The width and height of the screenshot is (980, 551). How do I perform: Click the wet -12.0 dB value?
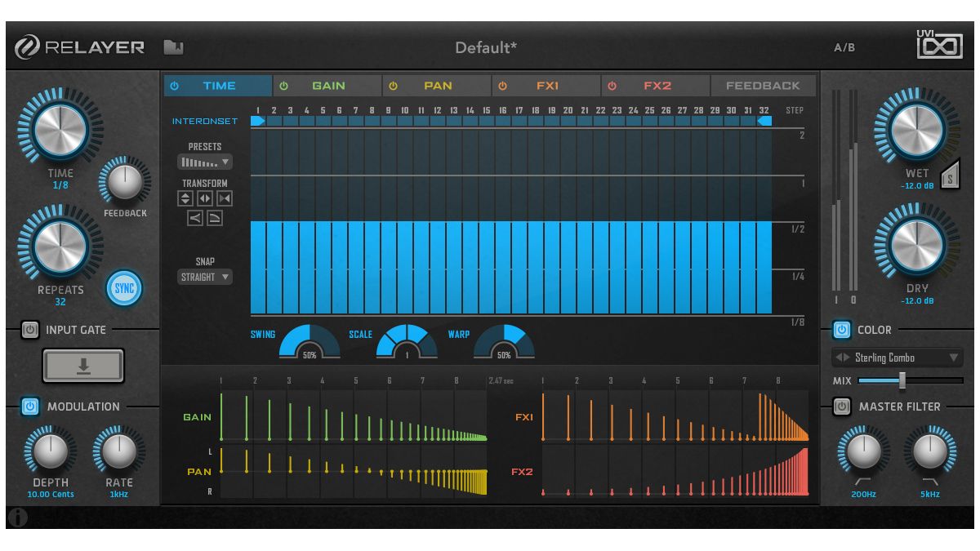pos(917,185)
